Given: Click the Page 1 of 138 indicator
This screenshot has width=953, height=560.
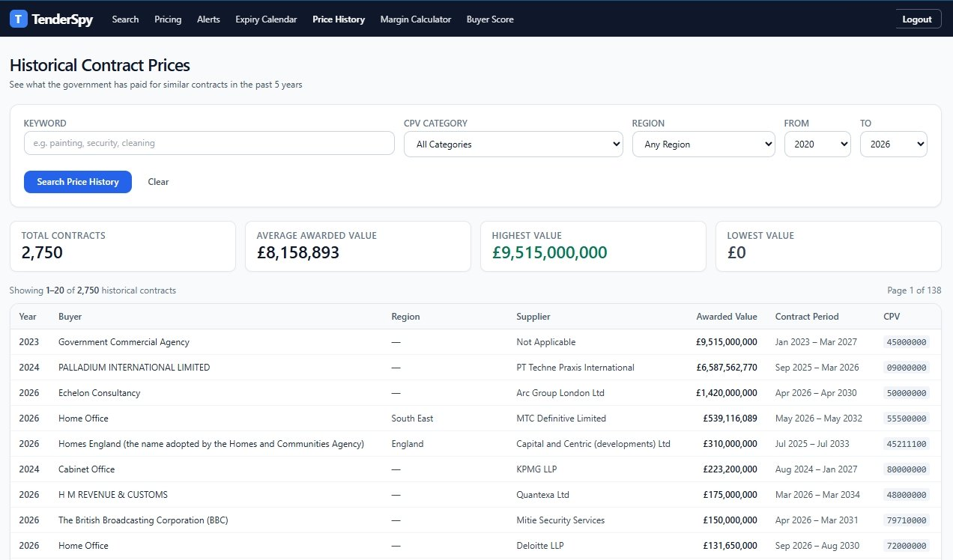Looking at the screenshot, I should (914, 290).
